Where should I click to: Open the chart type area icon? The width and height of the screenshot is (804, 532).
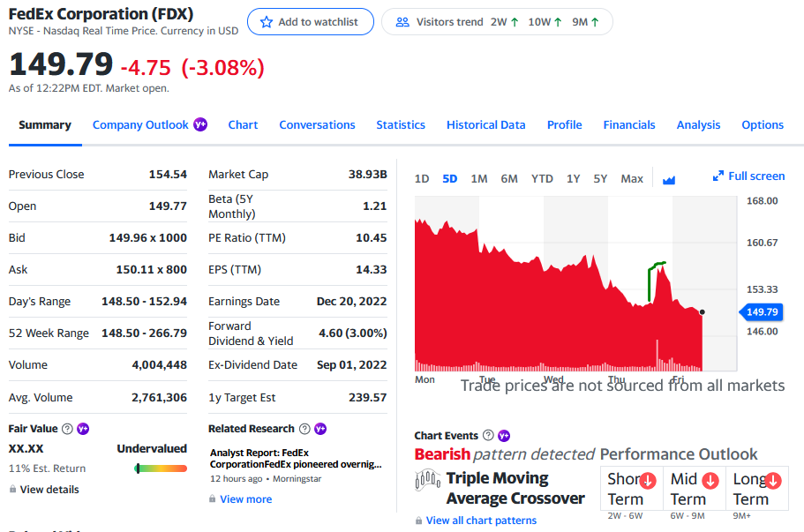click(x=669, y=179)
